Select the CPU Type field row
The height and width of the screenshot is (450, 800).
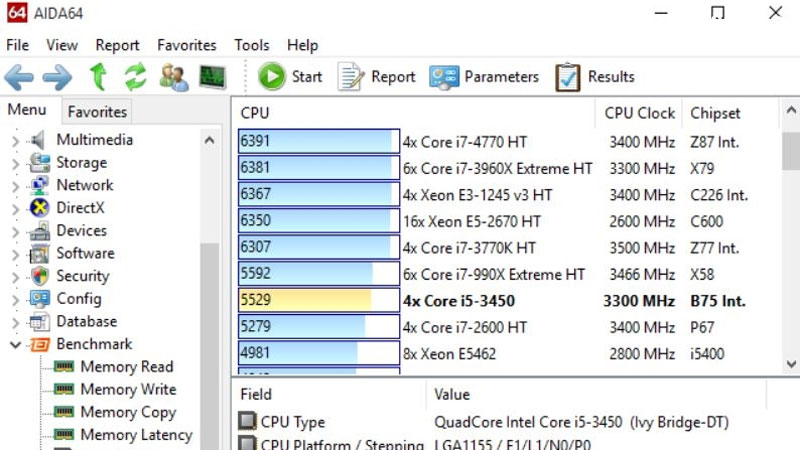502,422
